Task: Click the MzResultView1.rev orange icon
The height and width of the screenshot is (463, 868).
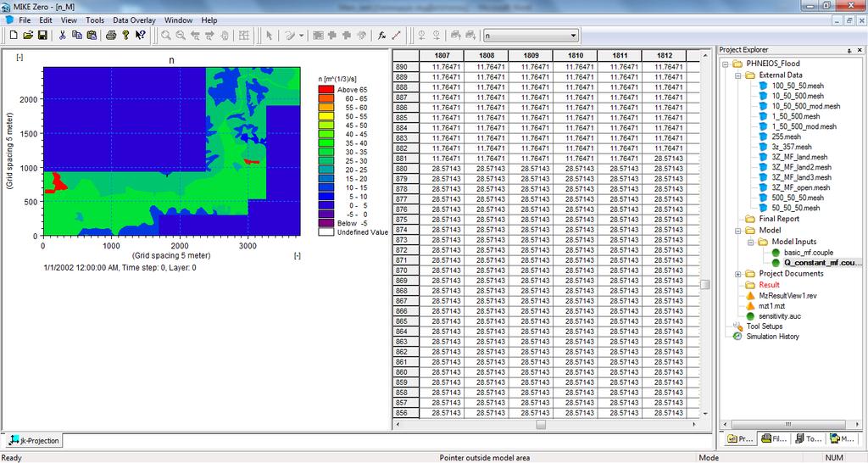Action: (x=751, y=296)
